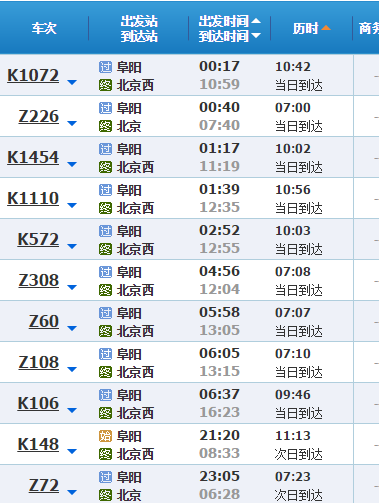Click the 过 icon in the K106 row
The height and width of the screenshot is (503, 379).
[105, 395]
